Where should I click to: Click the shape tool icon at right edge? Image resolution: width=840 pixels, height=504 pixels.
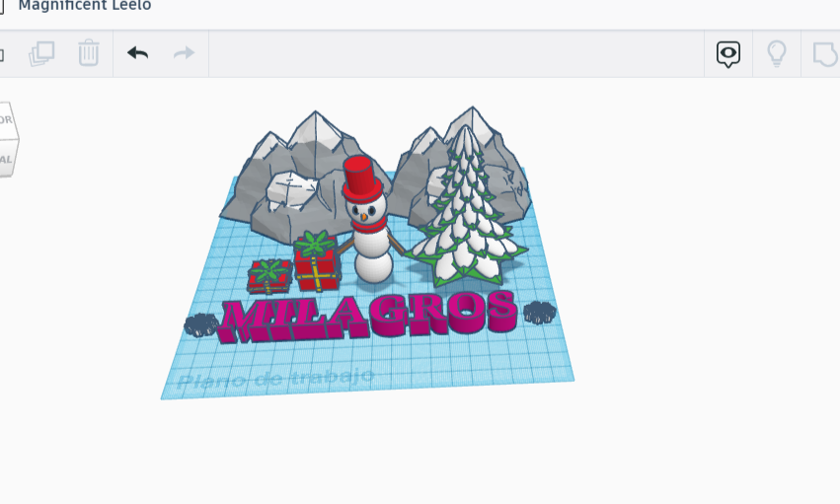(825, 54)
